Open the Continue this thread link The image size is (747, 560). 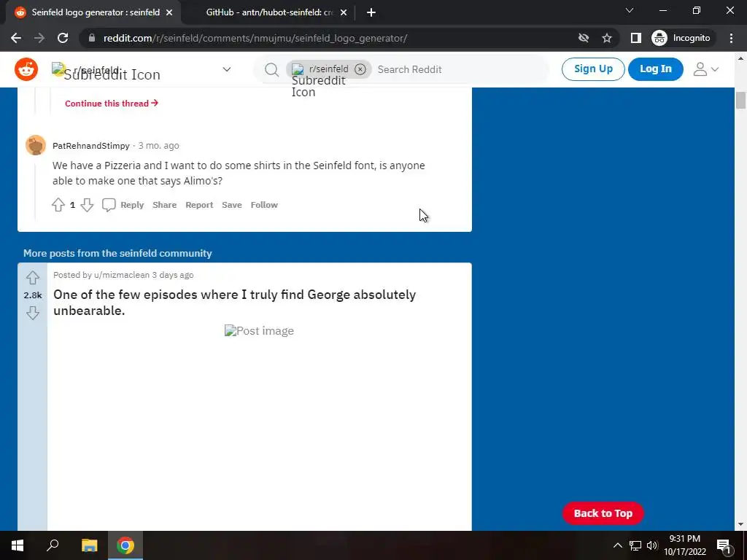[x=112, y=104]
